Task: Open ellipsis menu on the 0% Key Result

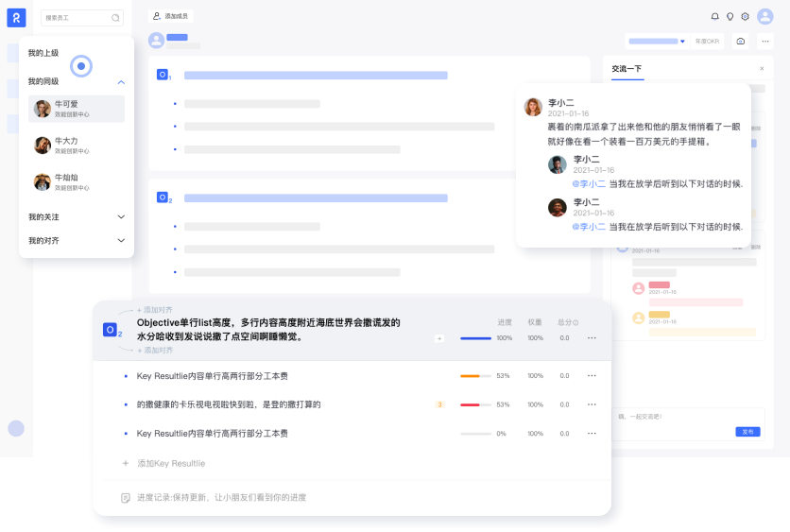Action: coord(592,434)
